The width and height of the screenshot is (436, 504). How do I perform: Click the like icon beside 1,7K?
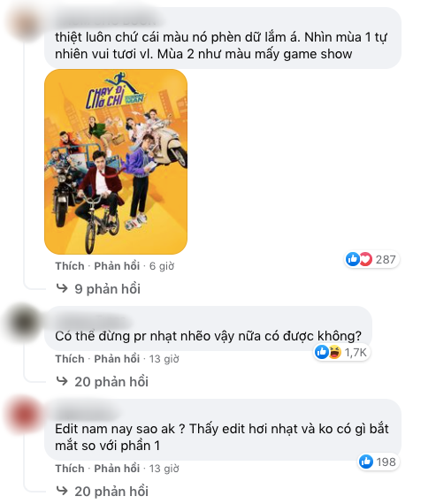(x=321, y=352)
